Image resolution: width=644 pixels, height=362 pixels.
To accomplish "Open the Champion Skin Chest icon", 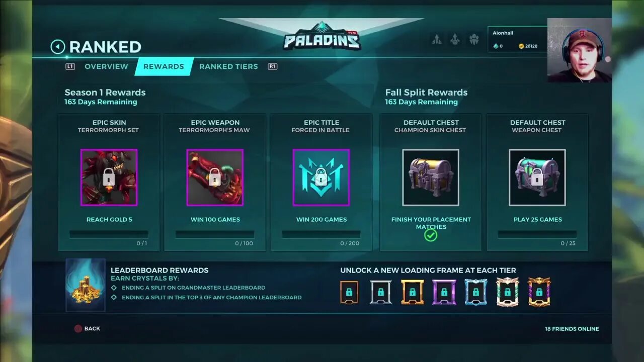I will pos(431,177).
